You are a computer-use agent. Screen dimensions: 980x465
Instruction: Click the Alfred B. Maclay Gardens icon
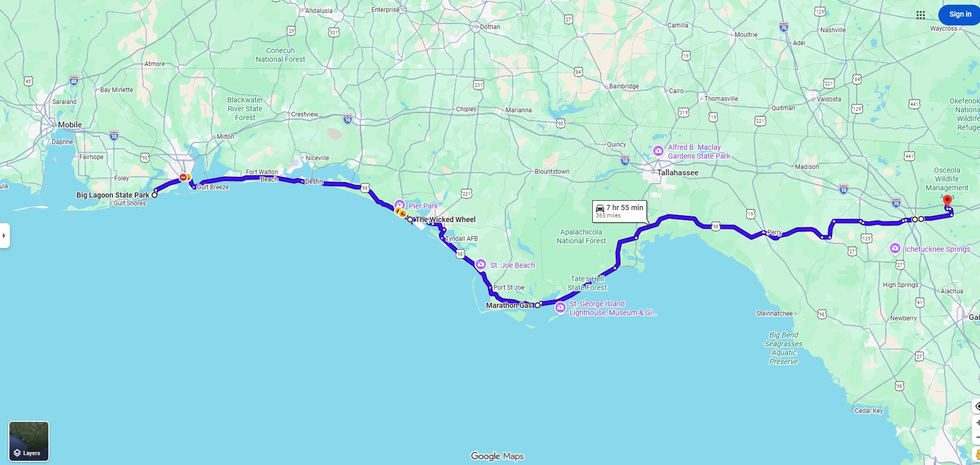[658, 151]
